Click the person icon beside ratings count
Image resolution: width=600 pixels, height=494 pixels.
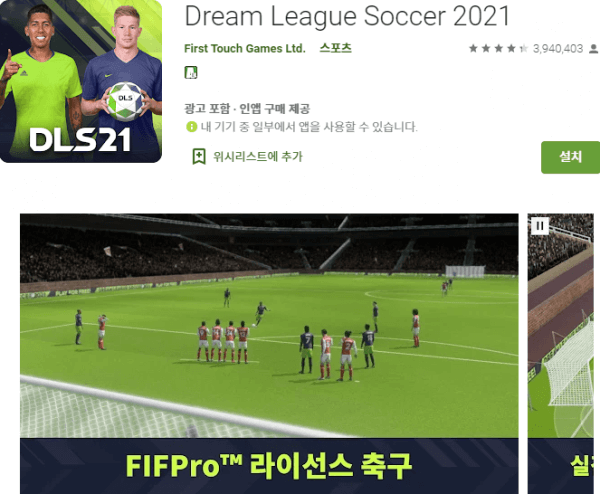594,49
